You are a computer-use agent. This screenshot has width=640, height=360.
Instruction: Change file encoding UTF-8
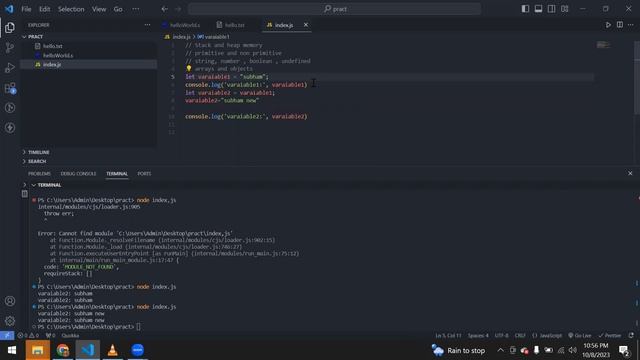tap(502, 336)
